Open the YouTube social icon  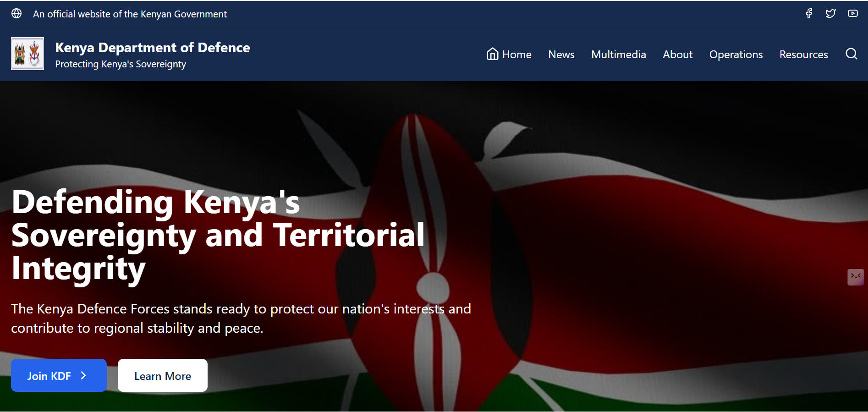(852, 14)
